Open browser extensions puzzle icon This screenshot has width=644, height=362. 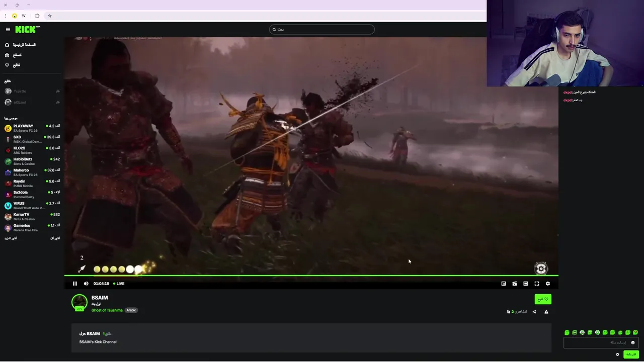37,16
